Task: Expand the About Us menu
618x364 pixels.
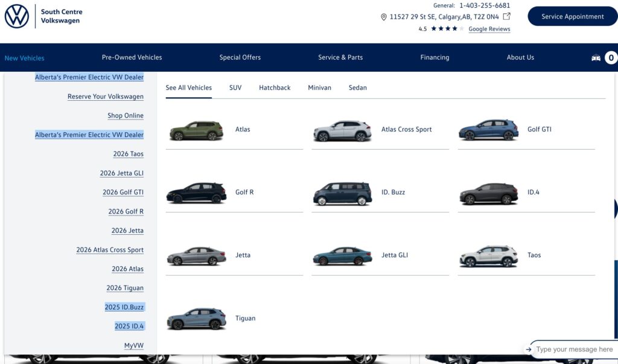Action: pos(520,57)
